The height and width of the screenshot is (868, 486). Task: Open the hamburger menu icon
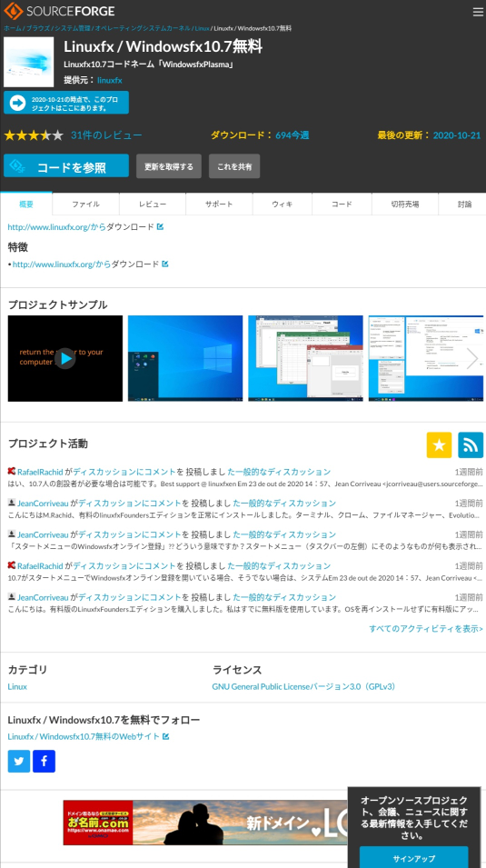[478, 12]
